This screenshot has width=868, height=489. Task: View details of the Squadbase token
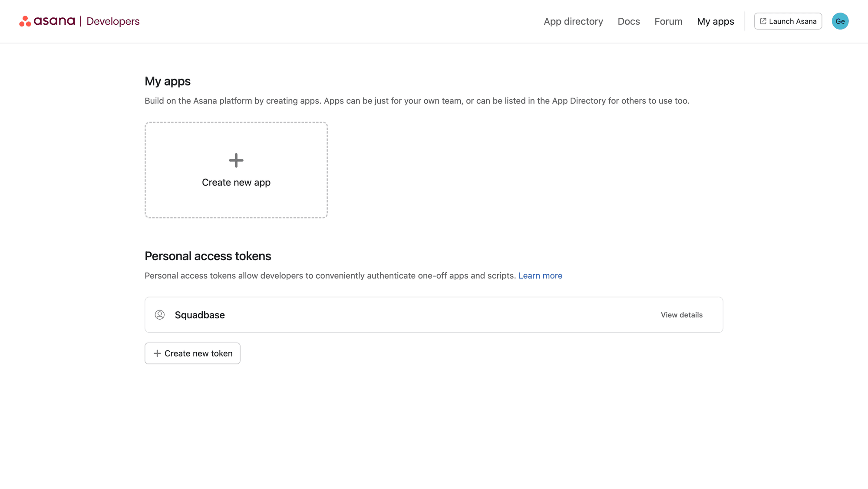681,314
